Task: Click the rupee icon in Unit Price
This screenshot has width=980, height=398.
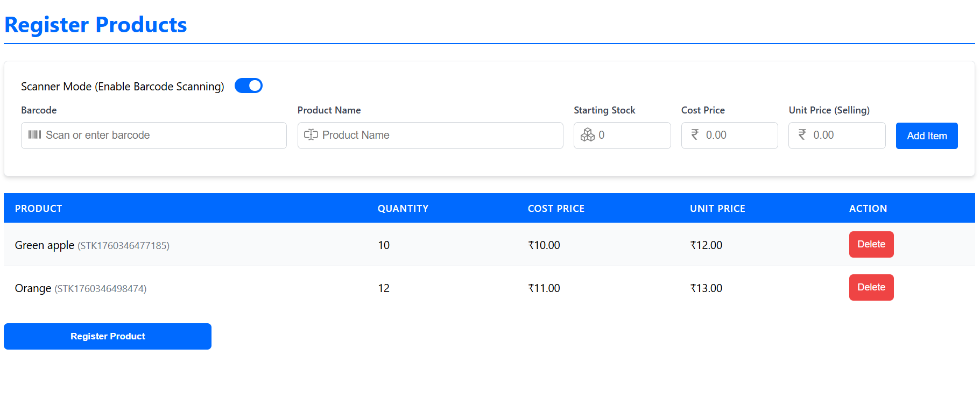Action: (x=802, y=135)
